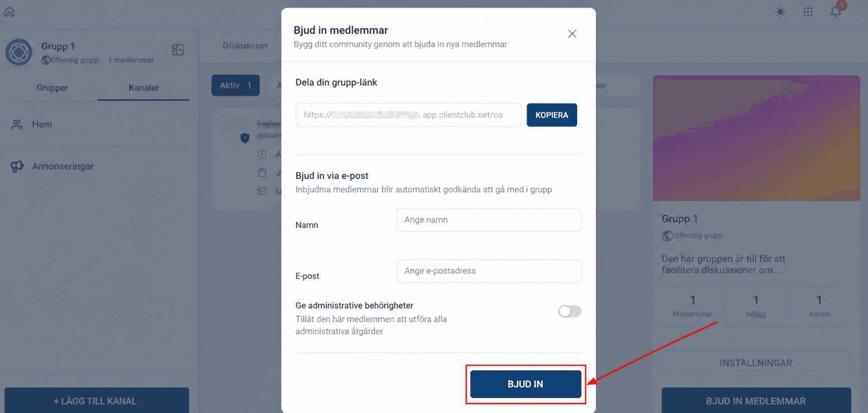Copy link with the KOPIERA button
Viewport: 868px width, 413px height.
pyautogui.click(x=552, y=115)
